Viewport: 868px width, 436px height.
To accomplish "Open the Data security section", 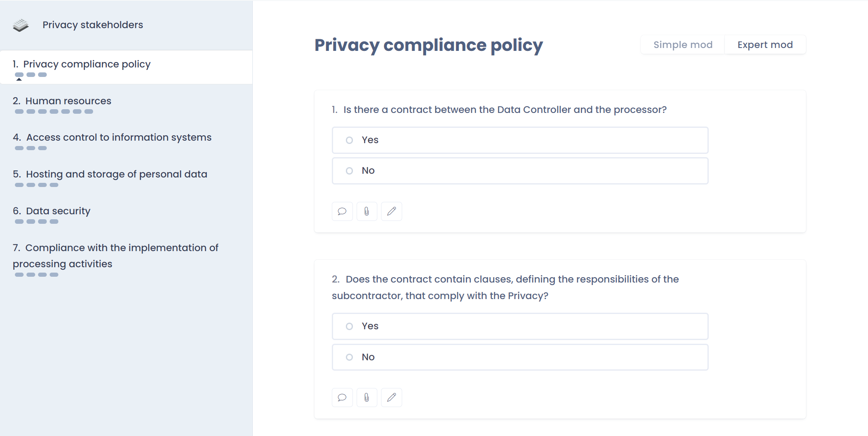I will [58, 211].
